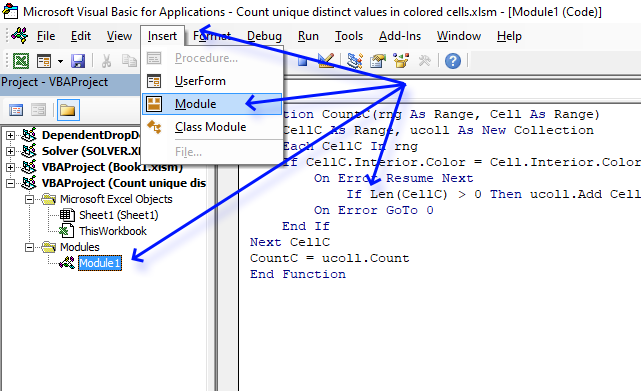Click the Module menu item icon
641x391 pixels.
click(x=154, y=104)
